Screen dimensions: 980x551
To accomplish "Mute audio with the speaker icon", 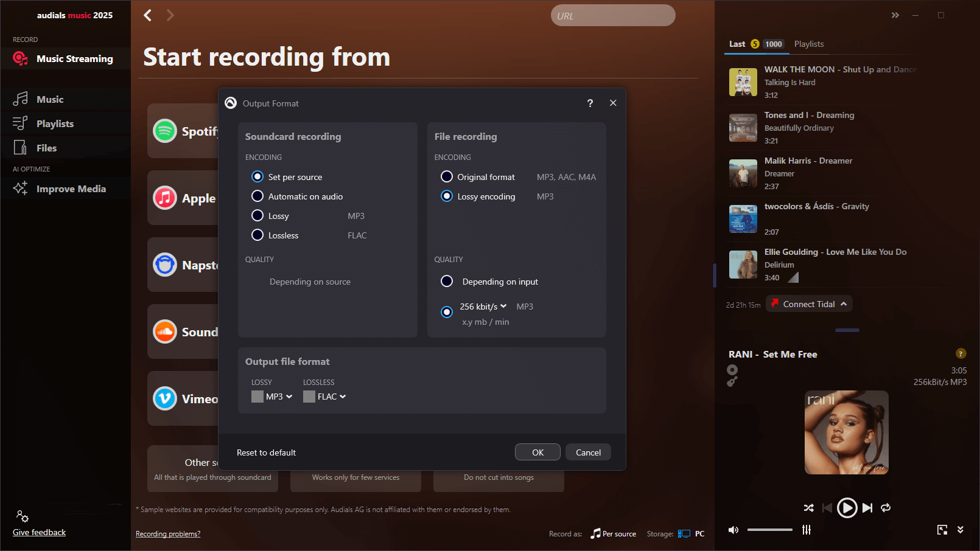I will [x=733, y=530].
